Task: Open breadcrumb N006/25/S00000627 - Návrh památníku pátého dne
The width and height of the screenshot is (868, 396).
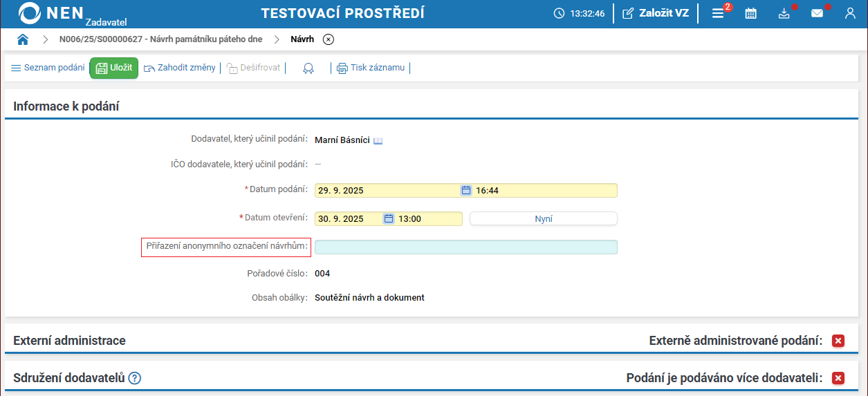Action: (160, 39)
